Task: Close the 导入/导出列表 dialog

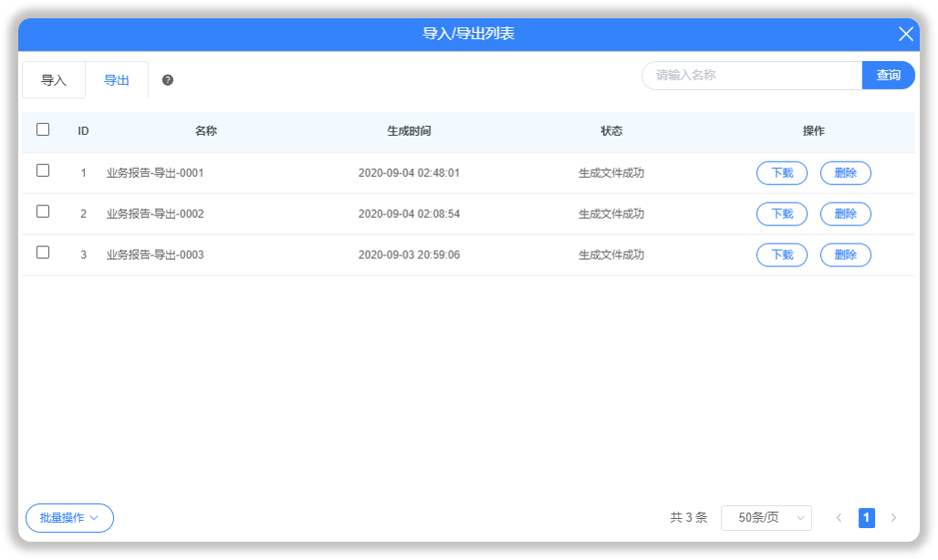Action: (x=906, y=34)
